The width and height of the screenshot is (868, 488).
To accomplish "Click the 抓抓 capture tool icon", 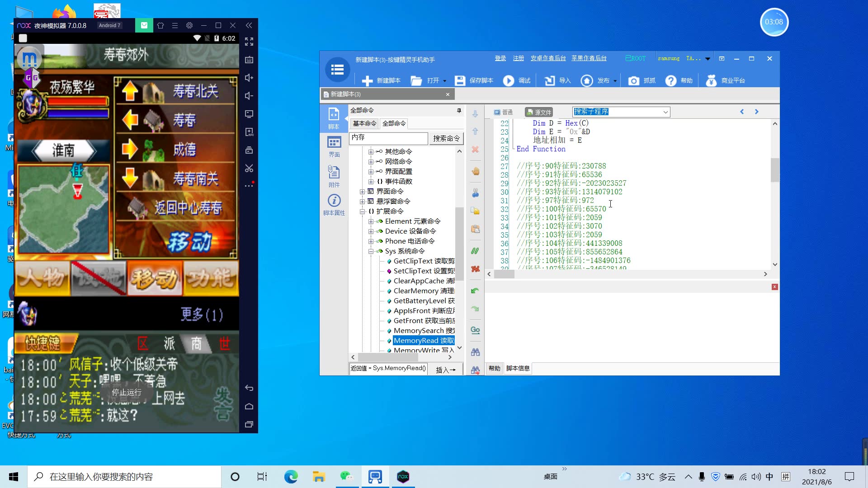I will click(633, 80).
